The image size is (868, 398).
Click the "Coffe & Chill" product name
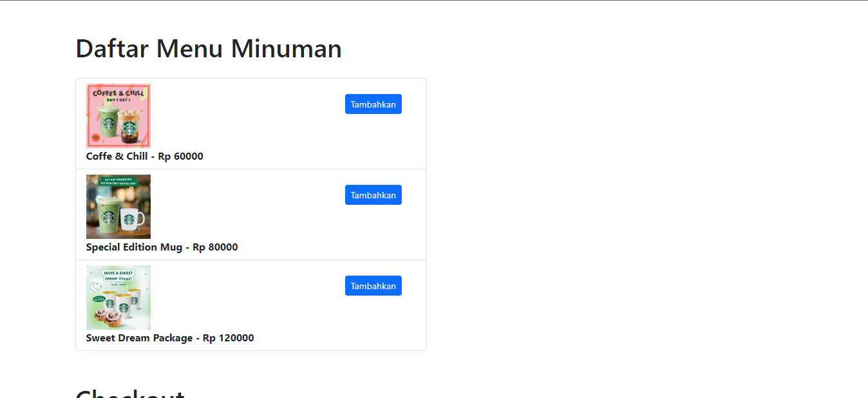(117, 156)
